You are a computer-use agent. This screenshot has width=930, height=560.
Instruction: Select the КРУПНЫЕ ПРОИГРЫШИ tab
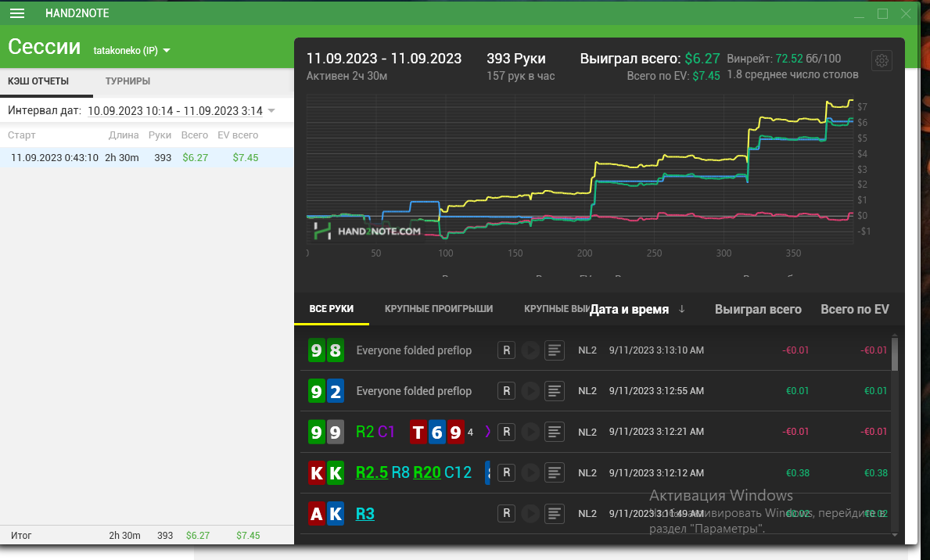pyautogui.click(x=439, y=308)
